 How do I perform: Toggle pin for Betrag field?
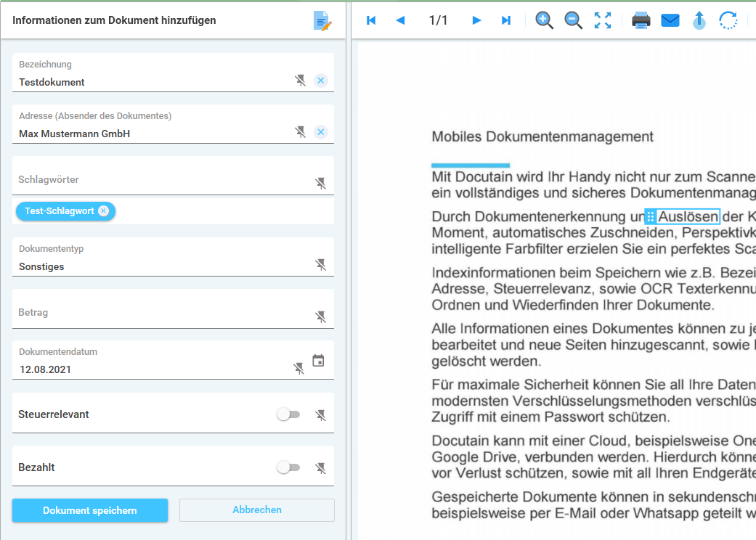coord(320,316)
